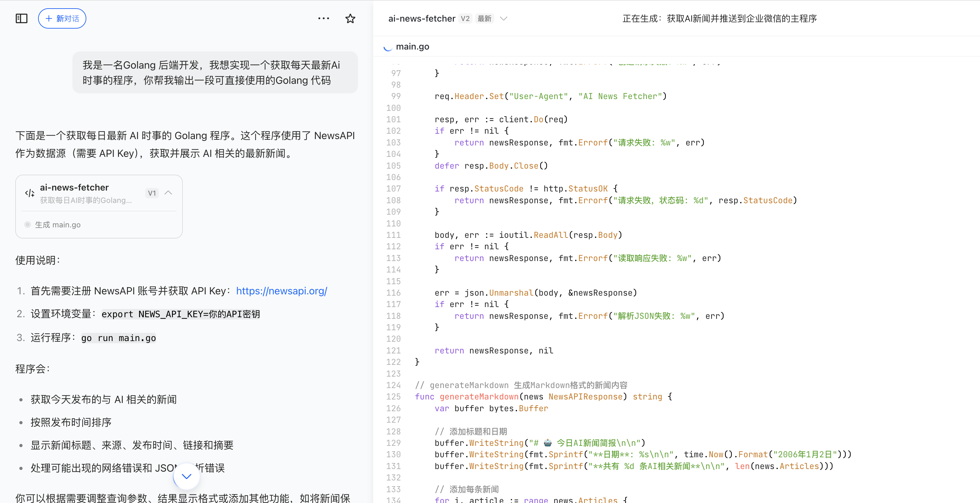Screen dimensions: 980x503
Task: Click the 最新 latest label tag
Action: pos(484,18)
